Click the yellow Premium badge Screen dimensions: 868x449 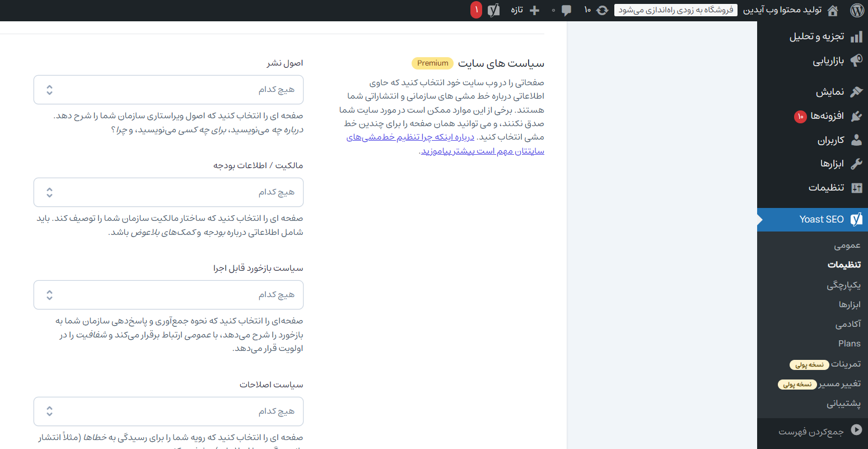(432, 63)
